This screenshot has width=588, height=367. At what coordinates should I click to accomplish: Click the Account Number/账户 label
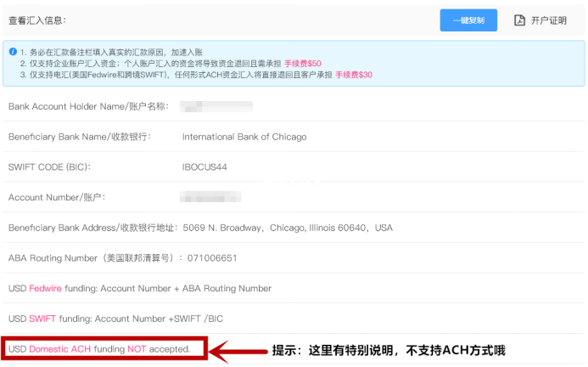(57, 197)
